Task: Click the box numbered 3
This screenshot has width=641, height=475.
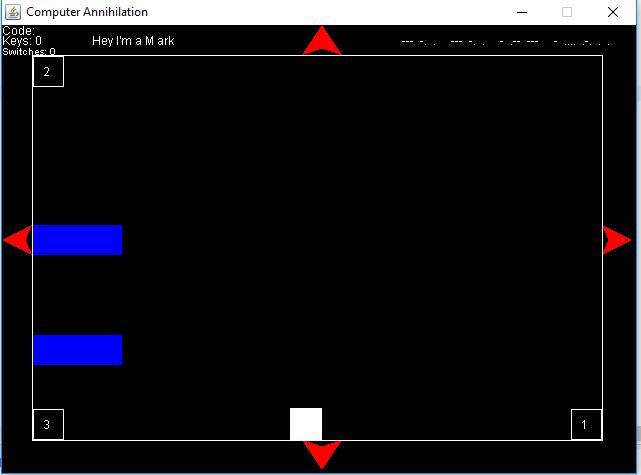Action: 48,424
